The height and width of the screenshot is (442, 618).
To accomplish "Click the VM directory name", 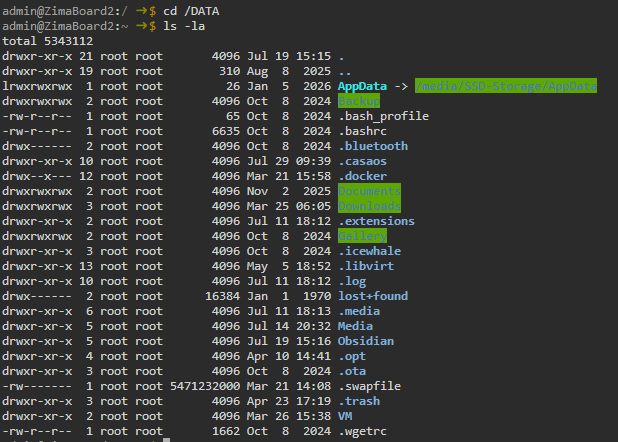I will [x=345, y=416].
